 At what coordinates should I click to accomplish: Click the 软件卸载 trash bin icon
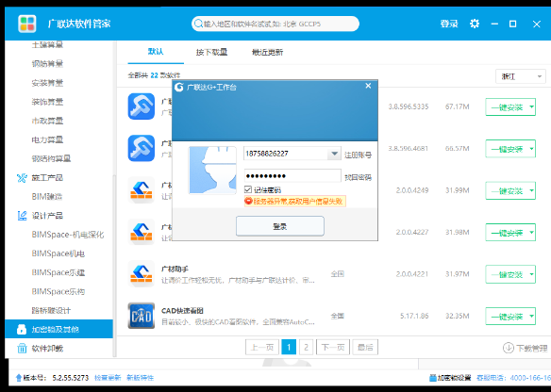click(22, 348)
